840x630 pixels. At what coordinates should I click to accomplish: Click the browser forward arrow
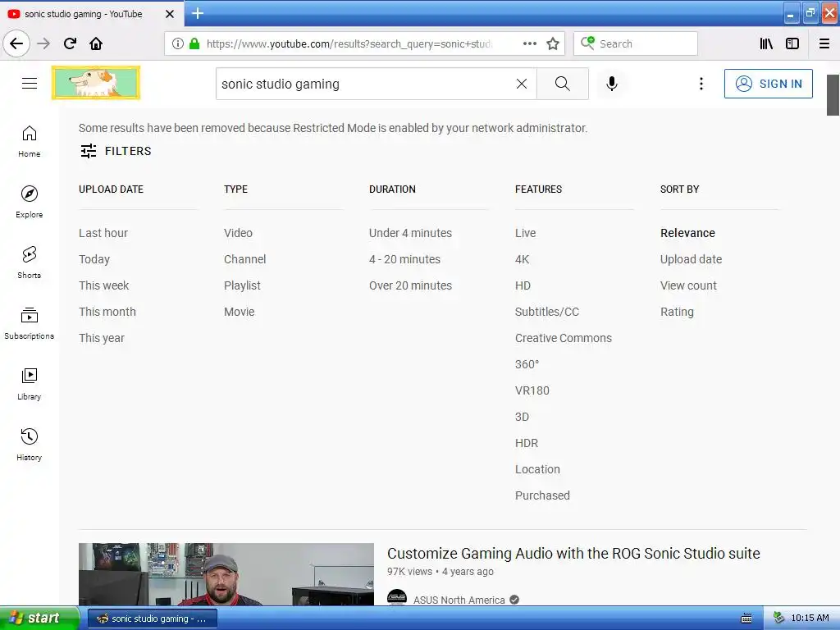pyautogui.click(x=43, y=43)
